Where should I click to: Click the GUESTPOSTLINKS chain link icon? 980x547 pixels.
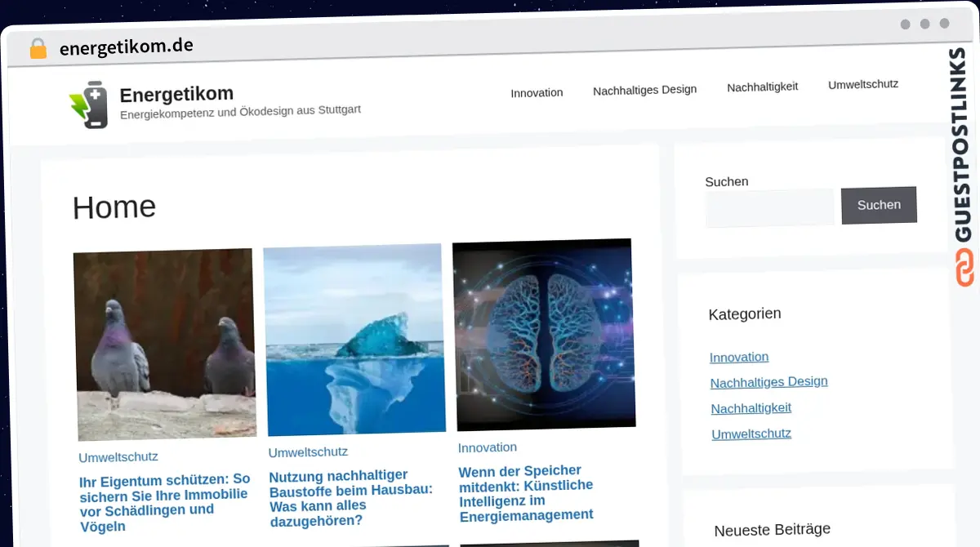[x=965, y=267]
